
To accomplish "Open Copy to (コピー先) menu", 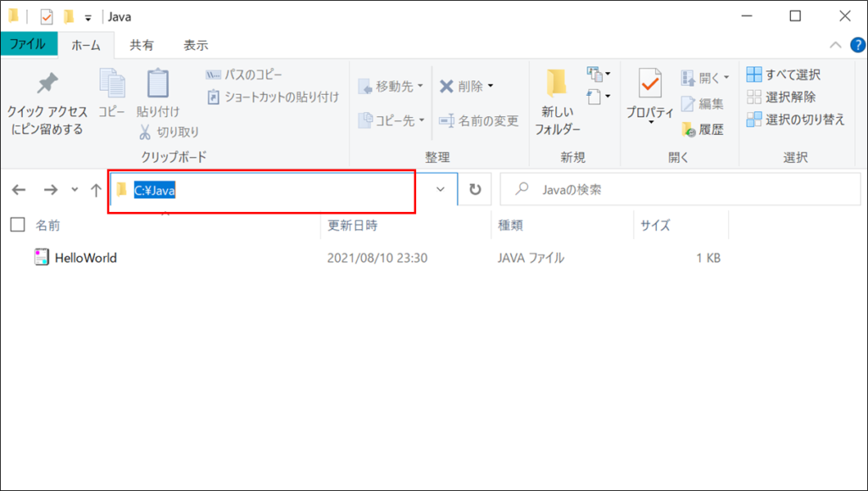I will [x=391, y=120].
